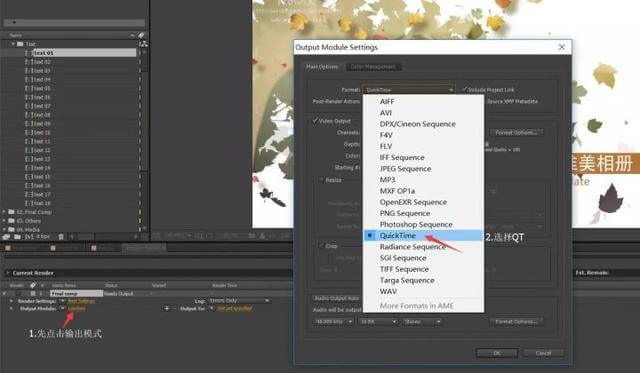The width and height of the screenshot is (640, 373).
Task: Open project flowchart view icon
Action: point(143,44)
